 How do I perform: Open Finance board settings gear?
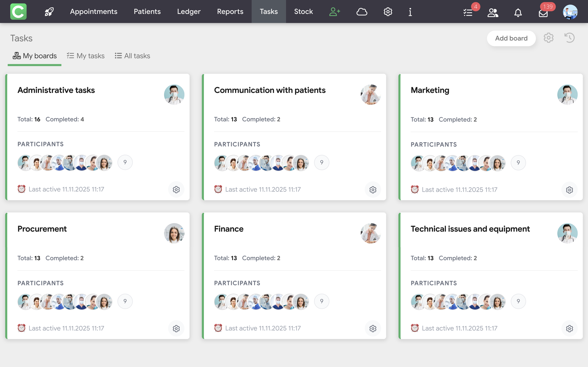(x=373, y=328)
